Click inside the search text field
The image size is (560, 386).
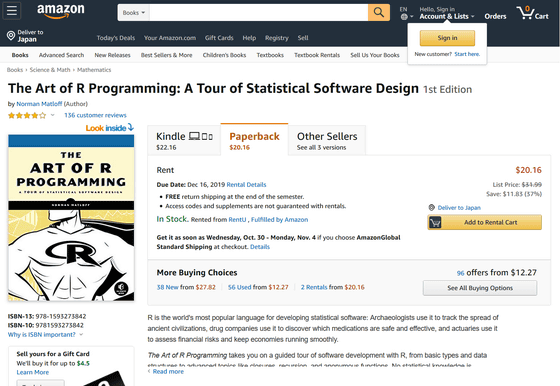click(x=259, y=12)
